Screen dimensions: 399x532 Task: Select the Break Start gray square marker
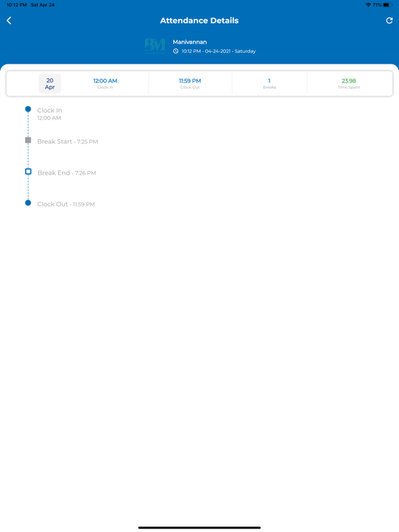click(28, 140)
